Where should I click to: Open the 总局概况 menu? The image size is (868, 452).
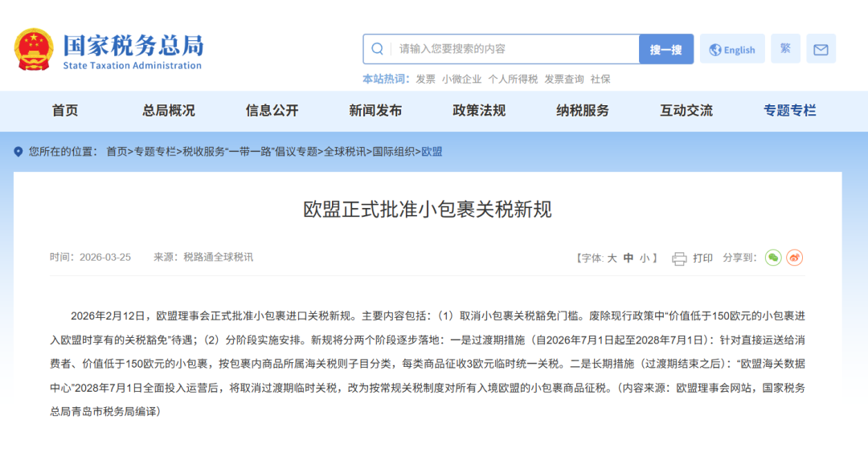169,111
